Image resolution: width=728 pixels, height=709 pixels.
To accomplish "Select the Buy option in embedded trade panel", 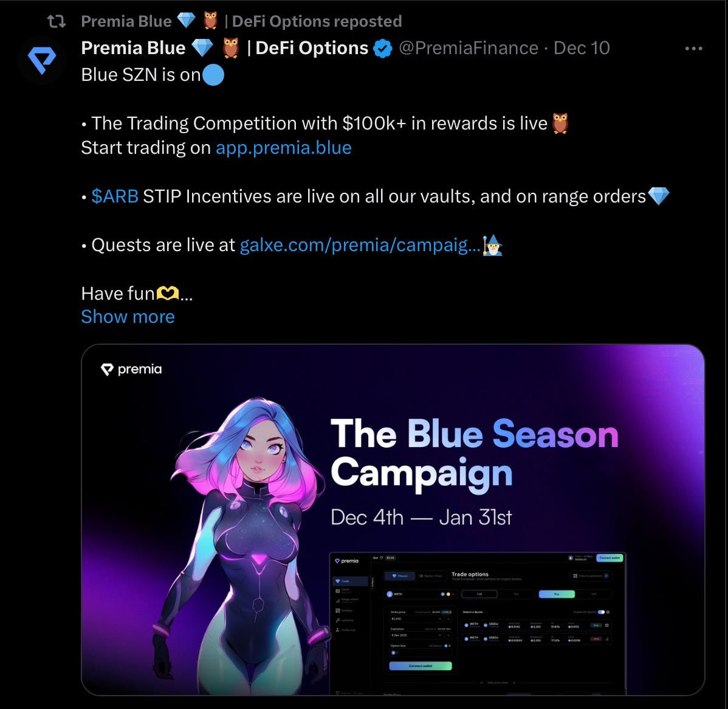I will (557, 594).
